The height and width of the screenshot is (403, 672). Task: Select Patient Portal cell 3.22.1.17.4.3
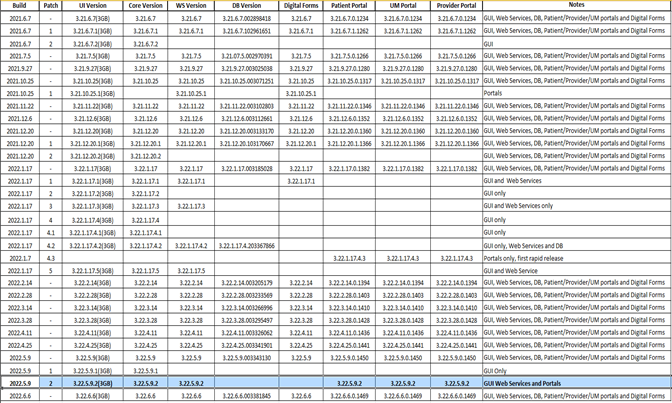(350, 258)
